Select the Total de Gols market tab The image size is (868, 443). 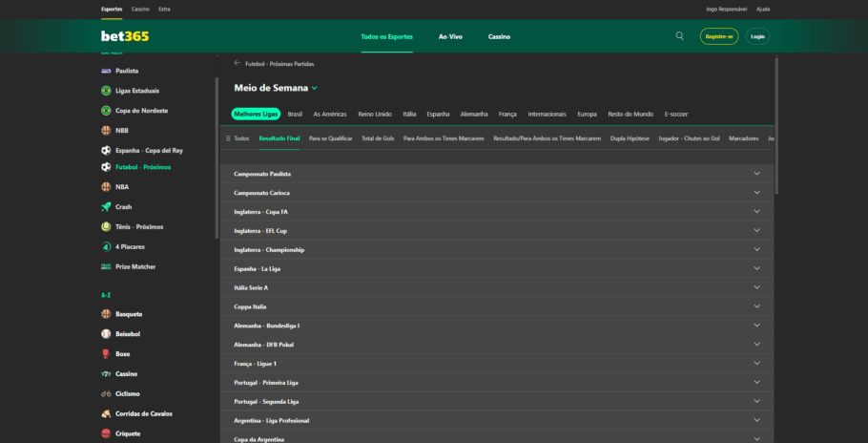378,138
